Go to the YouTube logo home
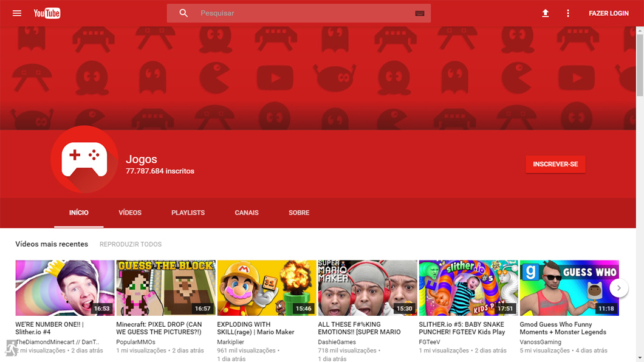The height and width of the screenshot is (362, 644). (47, 13)
